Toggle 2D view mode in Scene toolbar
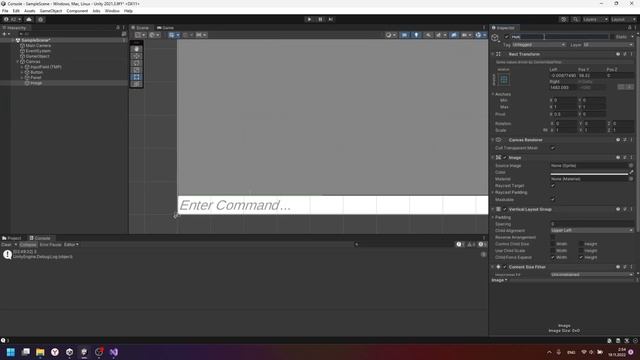Image resolution: width=640 pixels, height=360 pixels. pos(404,35)
